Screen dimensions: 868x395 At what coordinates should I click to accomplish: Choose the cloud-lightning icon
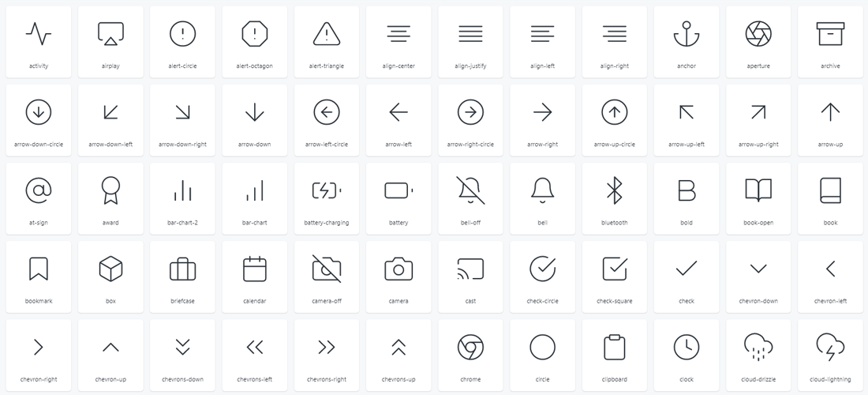pos(830,347)
